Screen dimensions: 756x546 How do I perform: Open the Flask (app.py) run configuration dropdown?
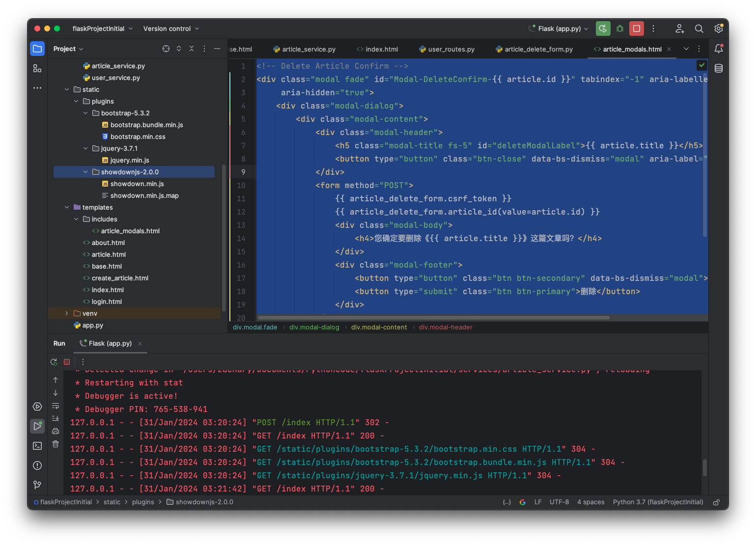pos(559,28)
